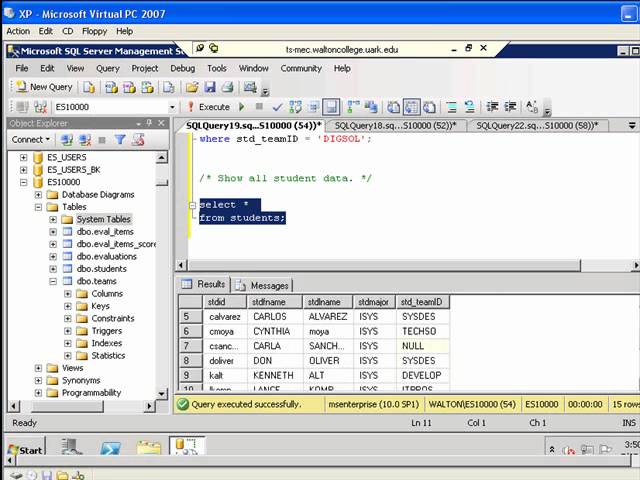Switch output to Results to File
The width and height of the screenshot is (640, 480).
coord(429,107)
